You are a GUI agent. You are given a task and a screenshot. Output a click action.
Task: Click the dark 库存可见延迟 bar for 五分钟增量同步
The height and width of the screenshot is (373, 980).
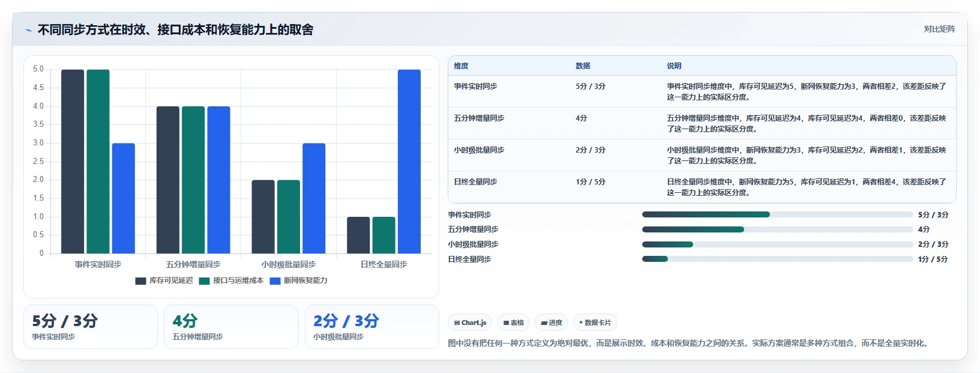pos(168,180)
